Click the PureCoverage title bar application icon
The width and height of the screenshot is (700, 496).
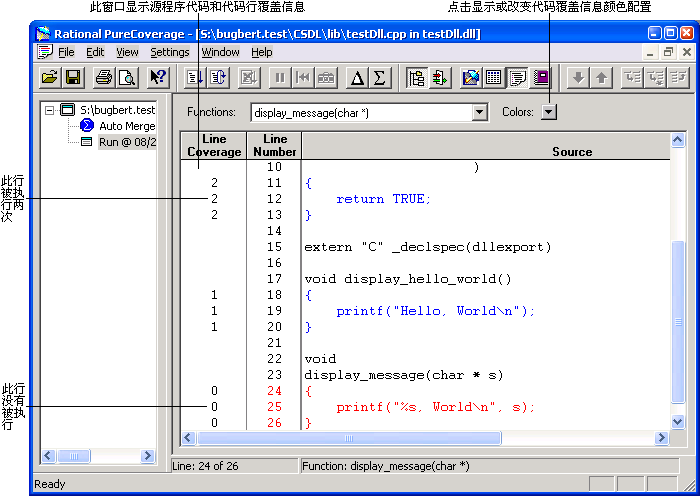click(x=43, y=34)
